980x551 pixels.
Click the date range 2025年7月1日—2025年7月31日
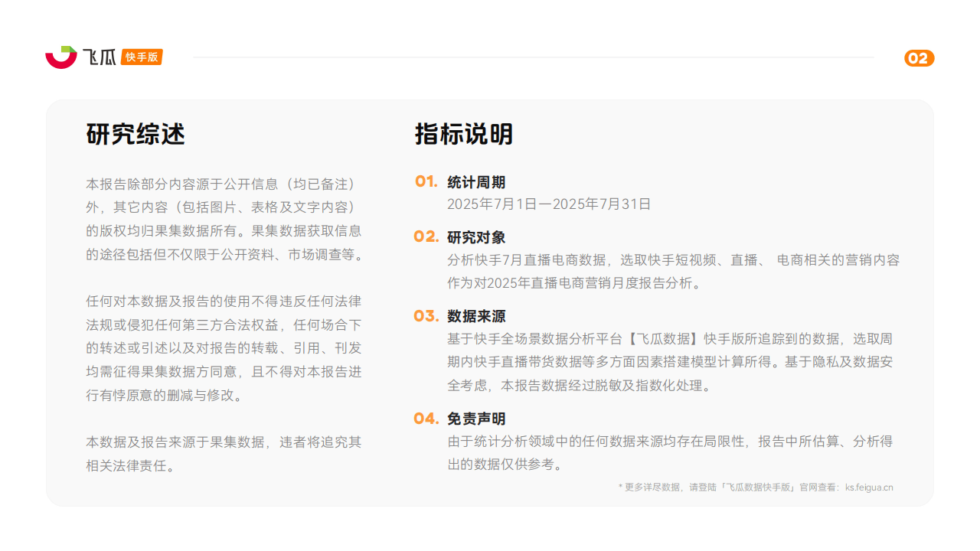tap(549, 204)
